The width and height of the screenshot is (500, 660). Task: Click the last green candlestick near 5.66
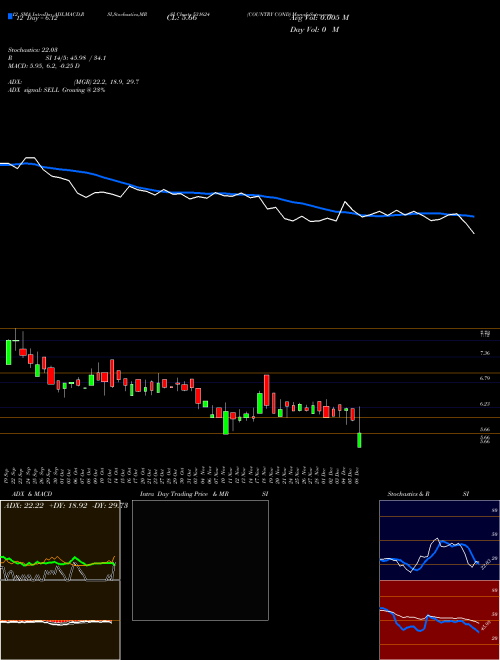(x=359, y=440)
